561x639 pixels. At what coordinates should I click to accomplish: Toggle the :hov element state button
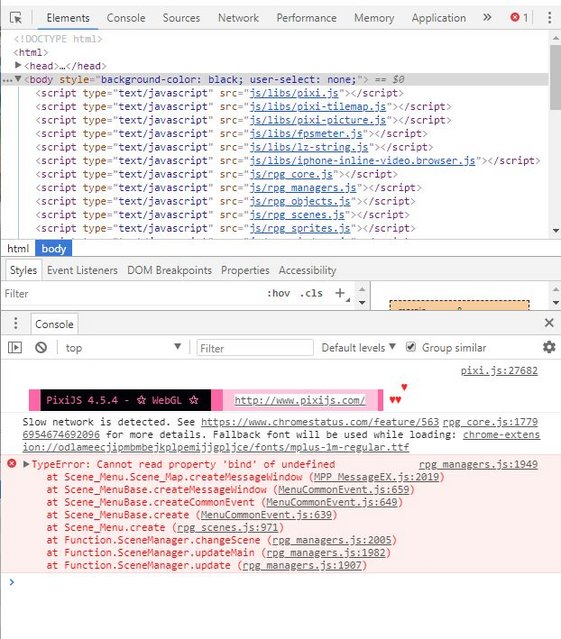click(x=279, y=293)
